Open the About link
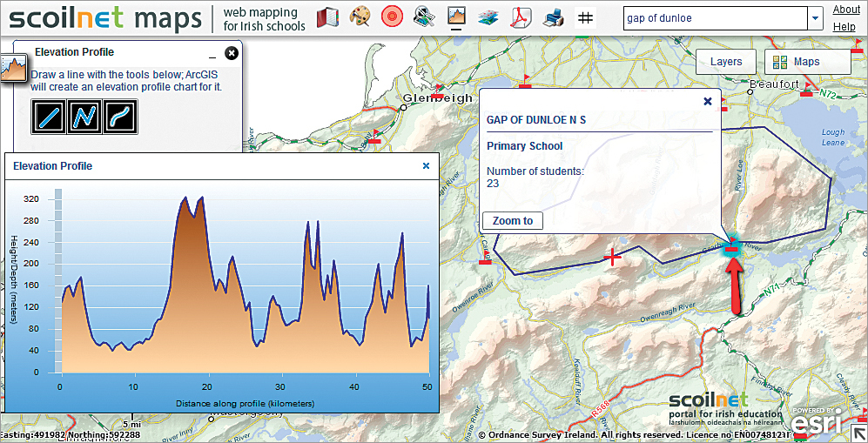Image resolution: width=868 pixels, height=443 pixels. [x=846, y=10]
